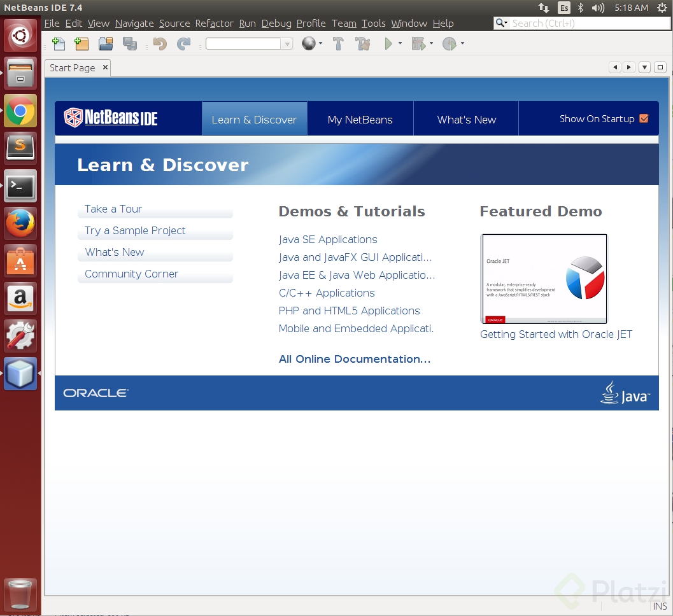Viewport: 673px width, 616px height.
Task: Click the globe browser icon in toolbar
Action: [x=309, y=43]
